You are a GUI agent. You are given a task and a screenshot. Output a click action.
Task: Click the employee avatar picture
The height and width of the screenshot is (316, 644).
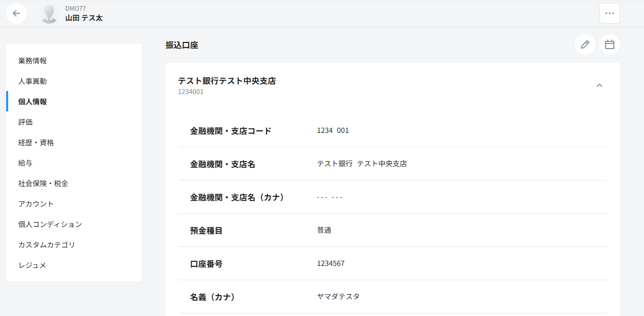[49, 14]
